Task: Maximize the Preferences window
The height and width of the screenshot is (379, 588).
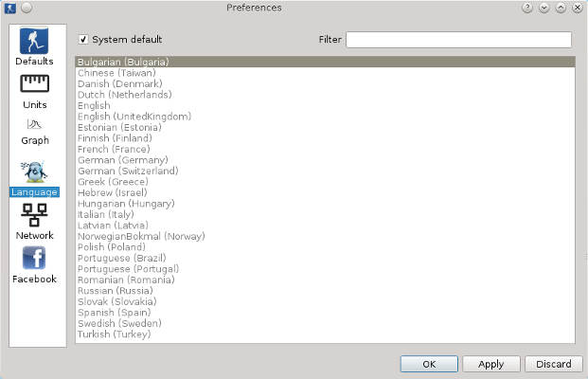Action: click(561, 8)
